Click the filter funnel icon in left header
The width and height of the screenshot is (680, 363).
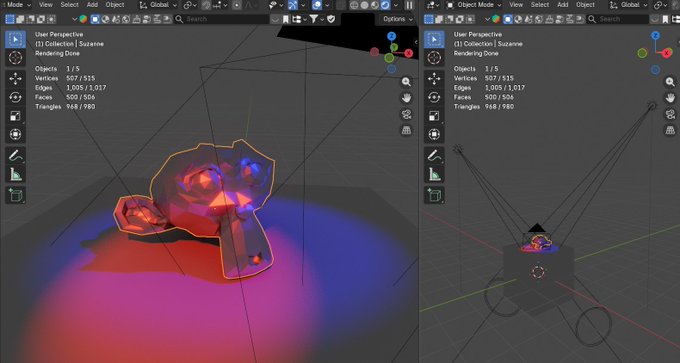pos(314,19)
